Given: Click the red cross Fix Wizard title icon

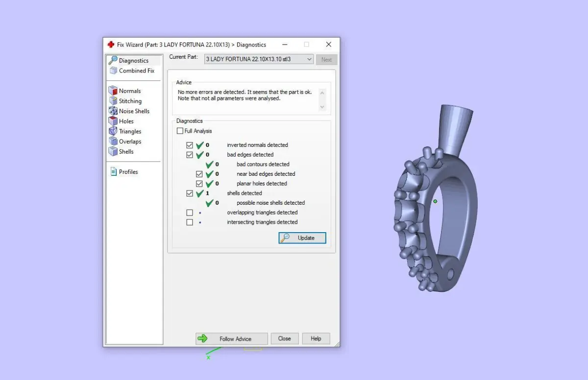Looking at the screenshot, I should [x=111, y=45].
